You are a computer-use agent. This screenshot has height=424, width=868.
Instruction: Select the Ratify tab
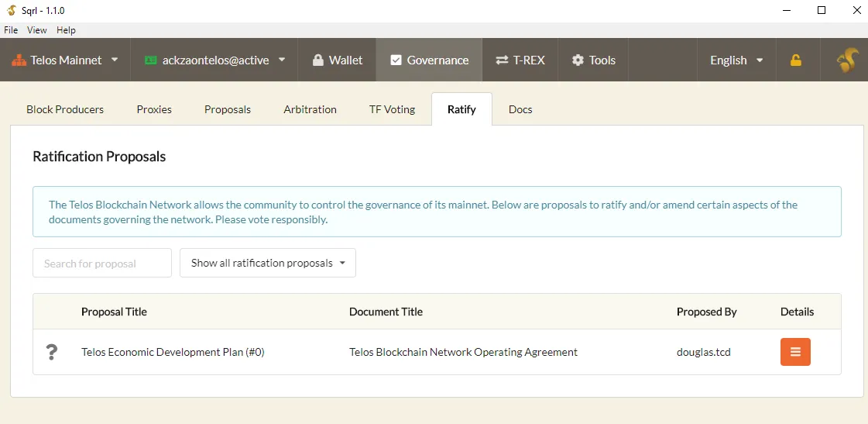[461, 109]
